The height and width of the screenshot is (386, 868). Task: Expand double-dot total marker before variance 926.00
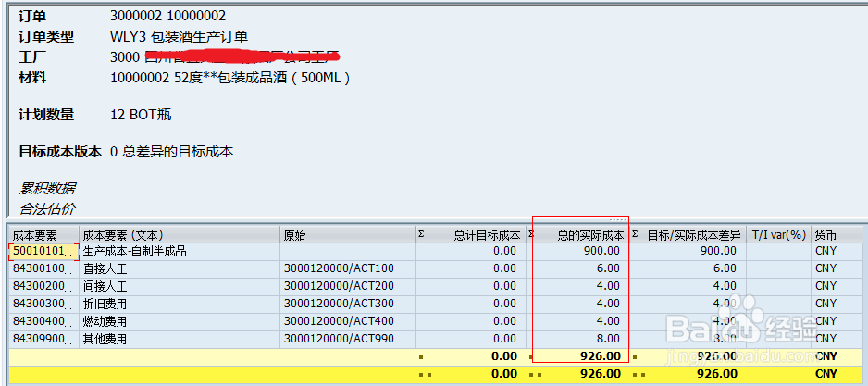[x=639, y=375]
